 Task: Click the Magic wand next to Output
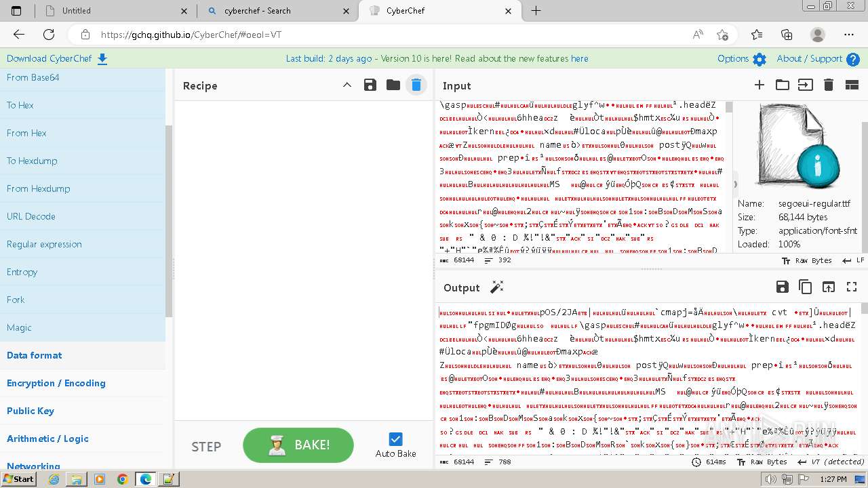497,287
